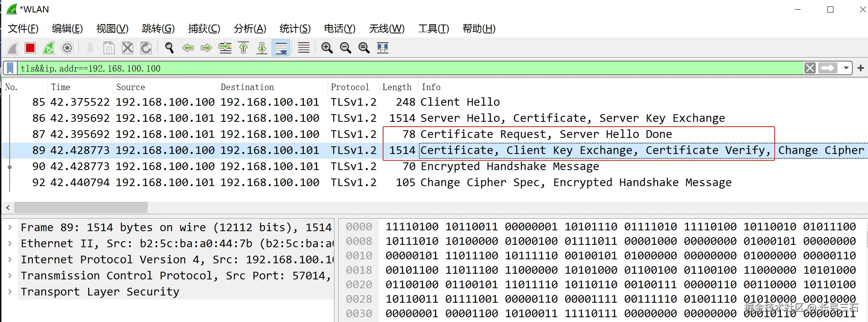Image resolution: width=868 pixels, height=322 pixels.
Task: Select packet 87 Certificate Request row
Action: tap(435, 134)
